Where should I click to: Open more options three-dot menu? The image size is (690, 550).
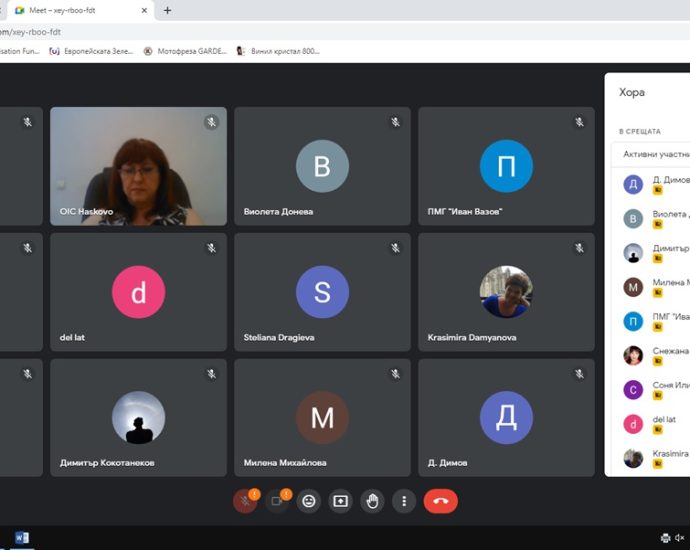pyautogui.click(x=404, y=501)
